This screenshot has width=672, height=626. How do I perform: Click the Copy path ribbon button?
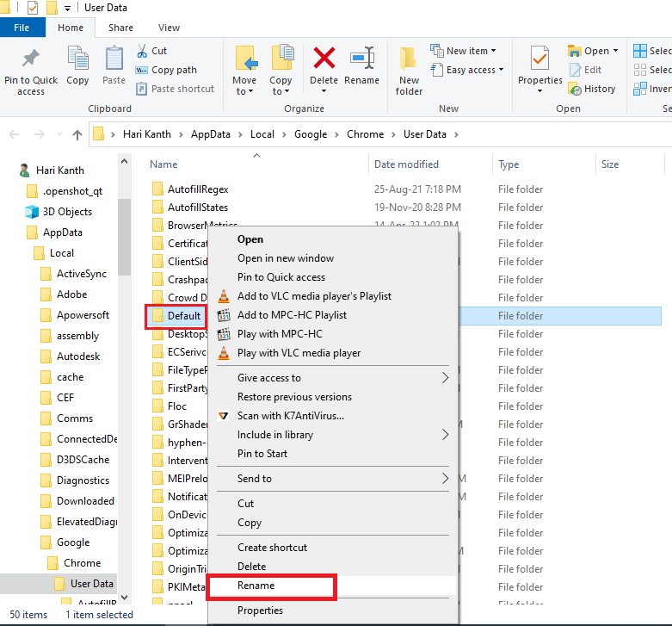coord(174,70)
